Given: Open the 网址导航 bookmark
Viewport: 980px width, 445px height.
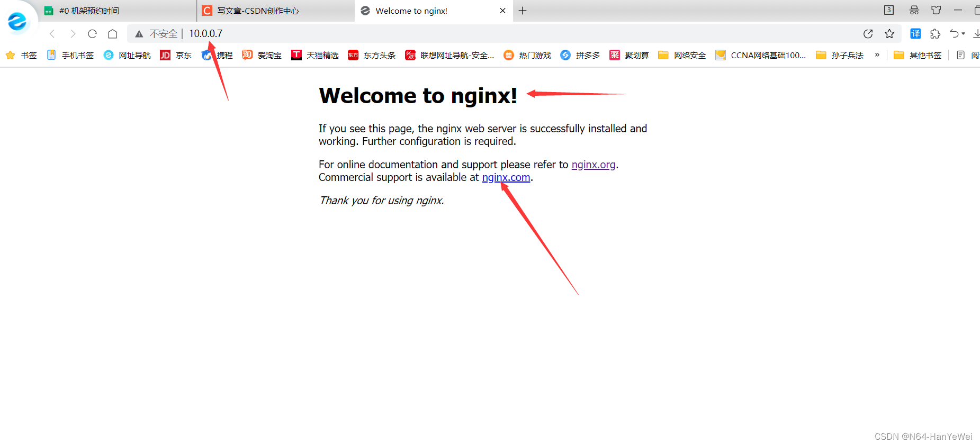Looking at the screenshot, I should (x=127, y=55).
